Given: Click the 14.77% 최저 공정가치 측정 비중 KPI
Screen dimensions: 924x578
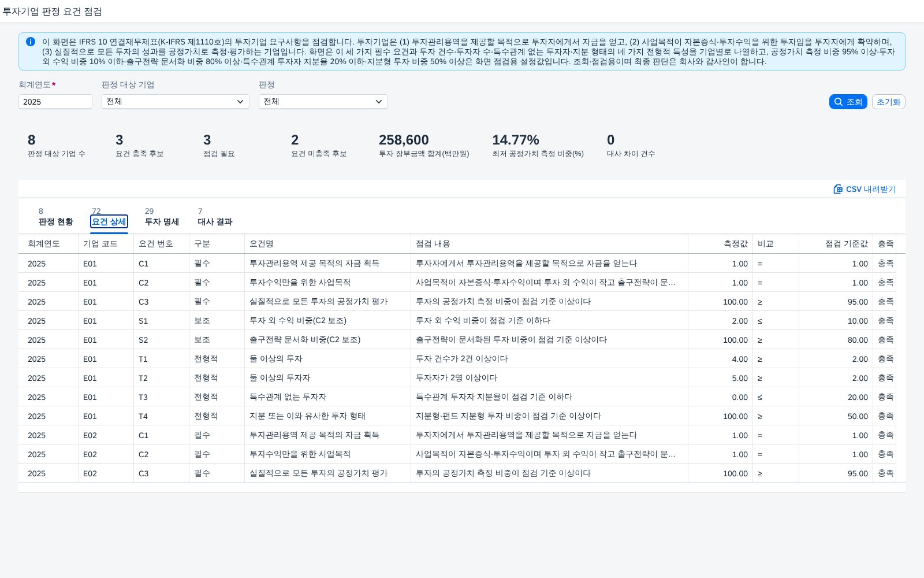Looking at the screenshot, I should coord(538,146).
